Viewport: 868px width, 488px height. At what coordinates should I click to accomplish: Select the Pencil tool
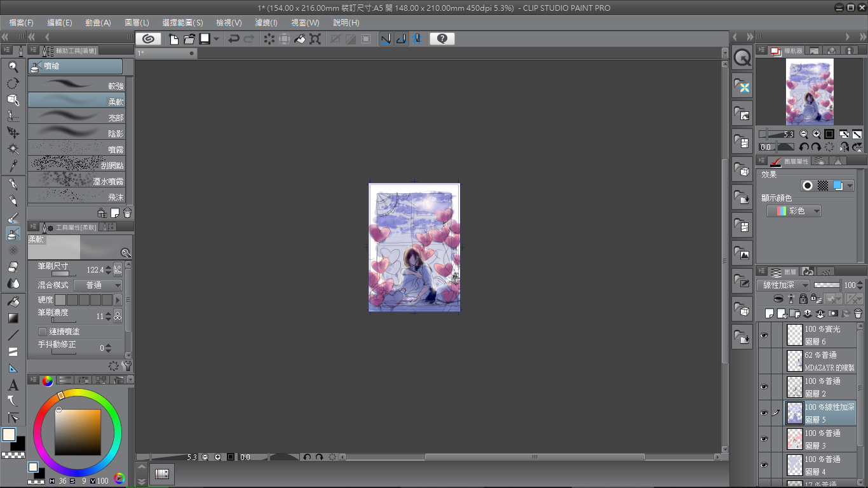point(13,201)
